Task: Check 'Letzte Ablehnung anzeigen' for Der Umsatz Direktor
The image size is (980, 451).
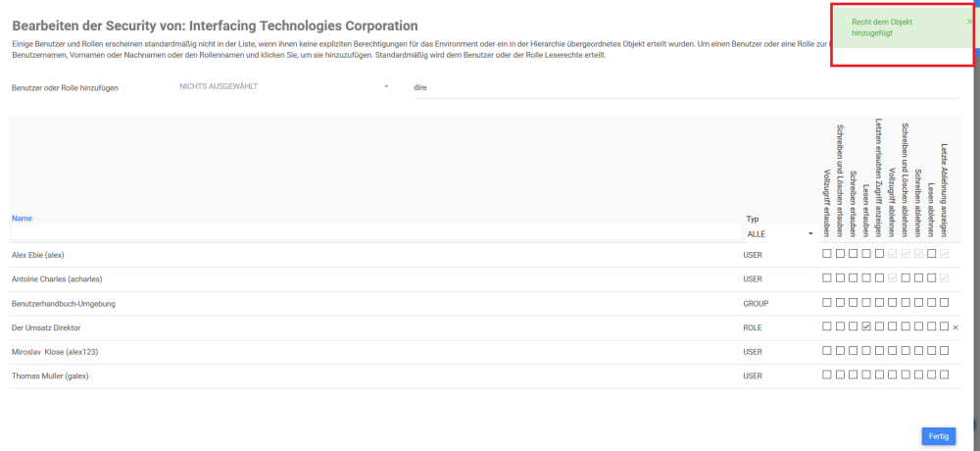Action: tap(945, 326)
